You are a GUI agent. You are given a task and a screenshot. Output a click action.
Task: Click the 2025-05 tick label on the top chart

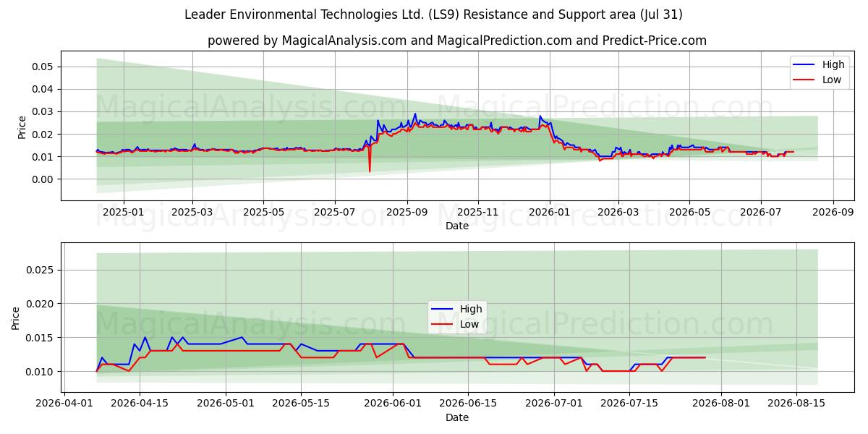pyautogui.click(x=263, y=213)
